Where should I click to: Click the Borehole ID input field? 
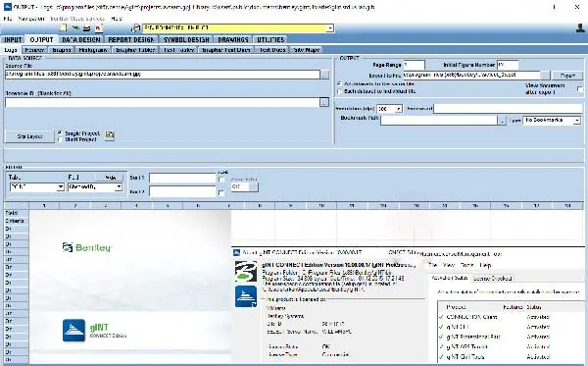point(163,102)
